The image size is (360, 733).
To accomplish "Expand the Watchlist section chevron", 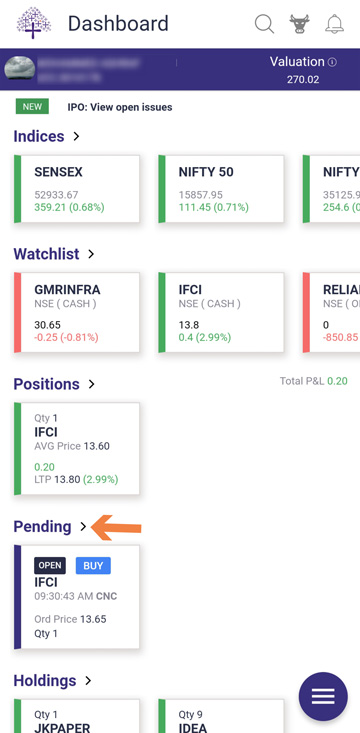I will [x=91, y=254].
